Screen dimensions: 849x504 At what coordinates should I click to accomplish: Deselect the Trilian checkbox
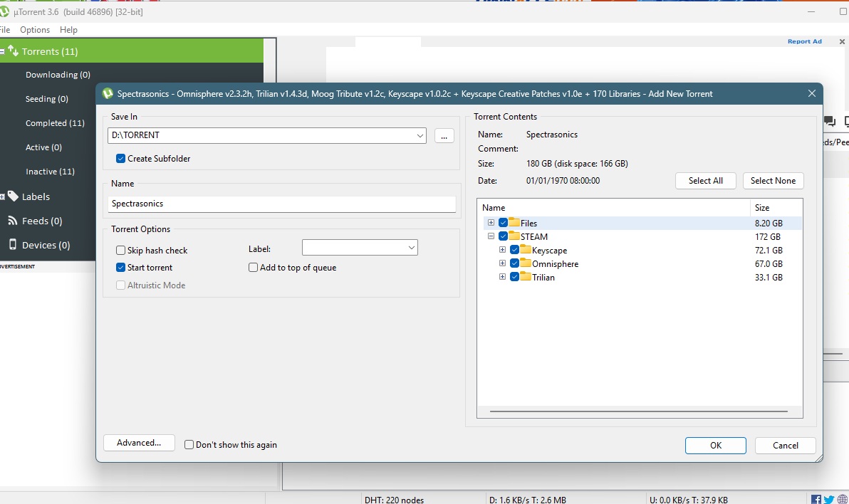click(514, 277)
